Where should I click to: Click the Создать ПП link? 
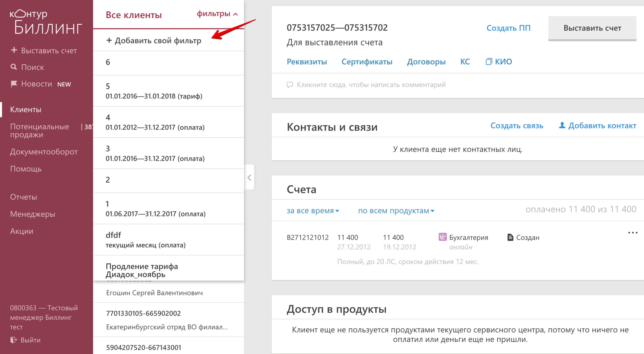pyautogui.click(x=508, y=28)
